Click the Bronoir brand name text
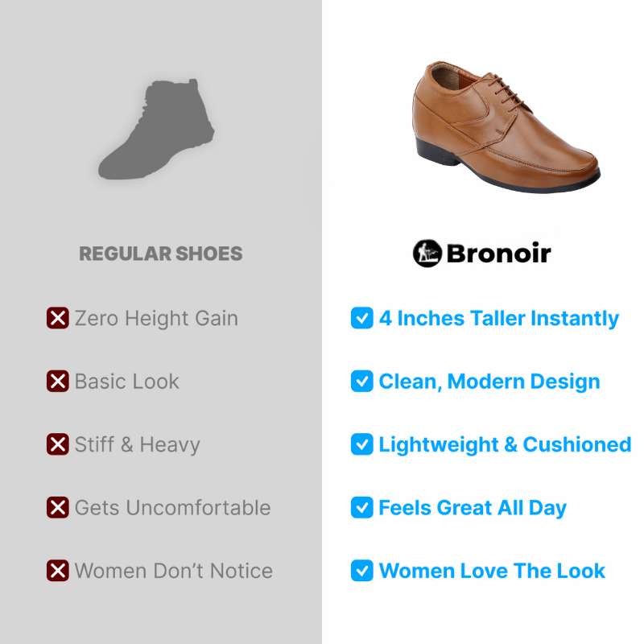Image resolution: width=644 pixels, height=644 pixels. click(498, 254)
